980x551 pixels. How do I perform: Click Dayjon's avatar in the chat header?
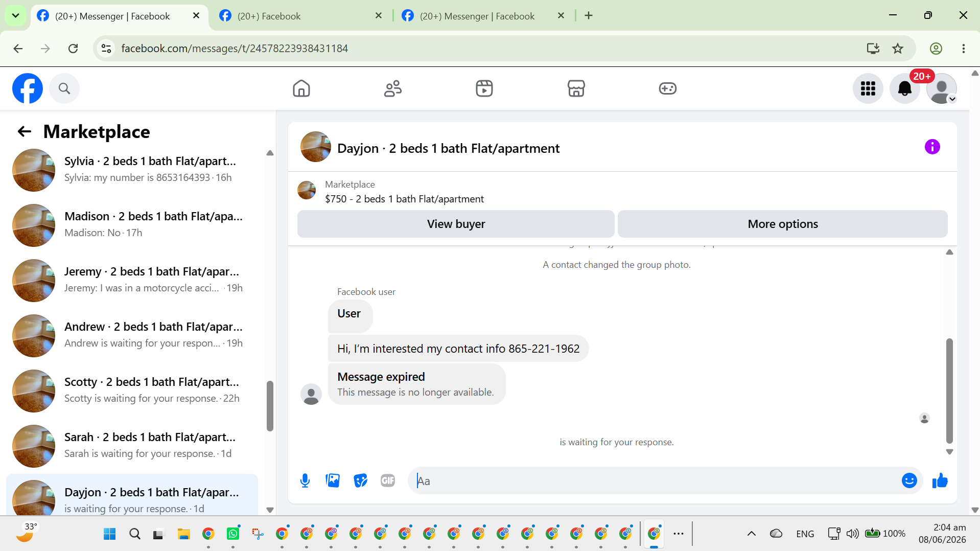click(316, 147)
